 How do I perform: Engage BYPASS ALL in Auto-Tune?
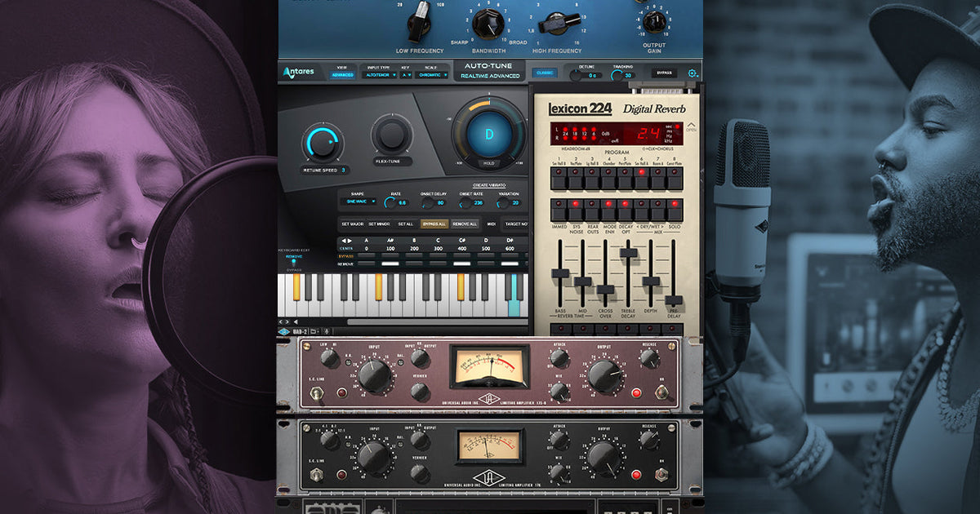click(434, 224)
